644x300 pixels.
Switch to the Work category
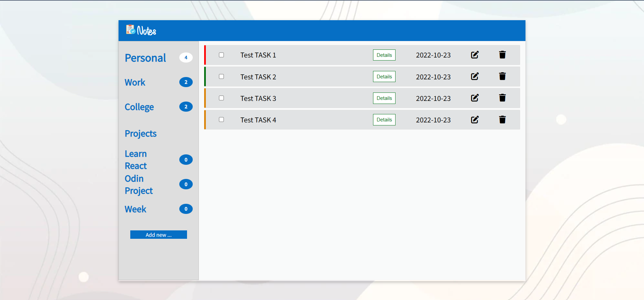pyautogui.click(x=135, y=82)
